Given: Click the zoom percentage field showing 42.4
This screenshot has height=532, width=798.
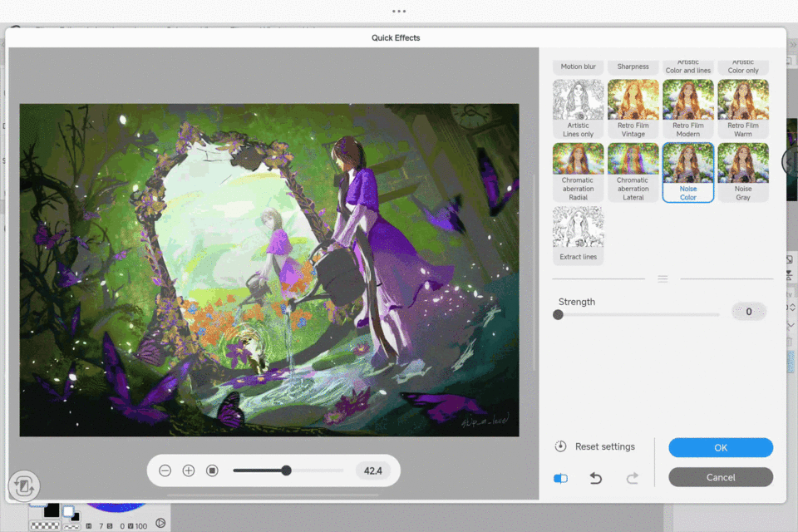Looking at the screenshot, I should (x=373, y=470).
